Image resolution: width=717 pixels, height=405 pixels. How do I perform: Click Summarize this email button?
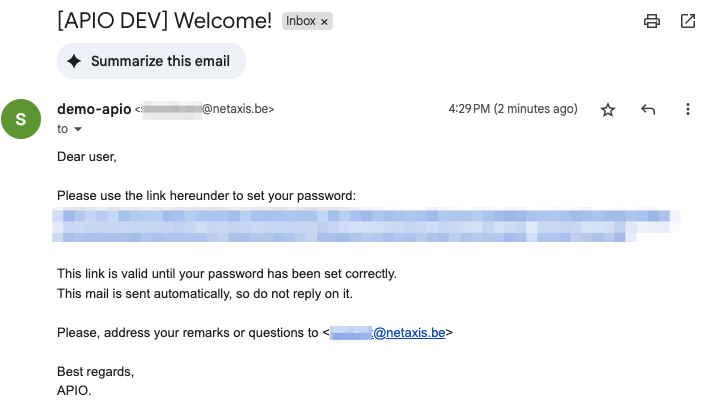click(151, 61)
